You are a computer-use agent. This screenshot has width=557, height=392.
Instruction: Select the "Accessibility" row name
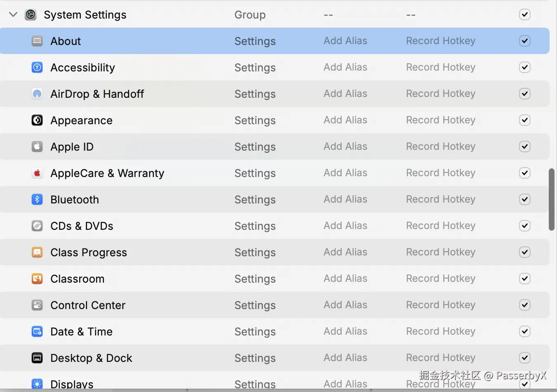[x=83, y=68]
